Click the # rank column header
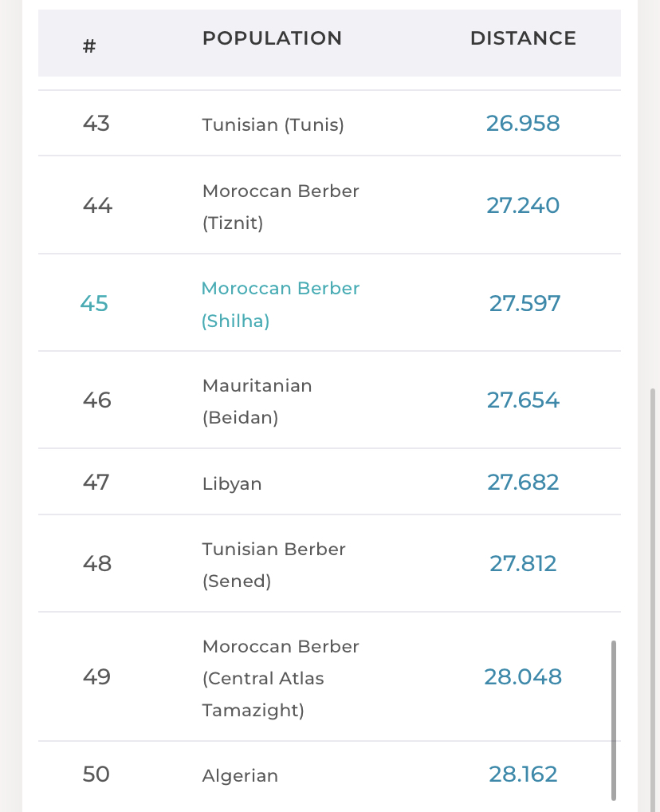This screenshot has width=660, height=812. 89,45
